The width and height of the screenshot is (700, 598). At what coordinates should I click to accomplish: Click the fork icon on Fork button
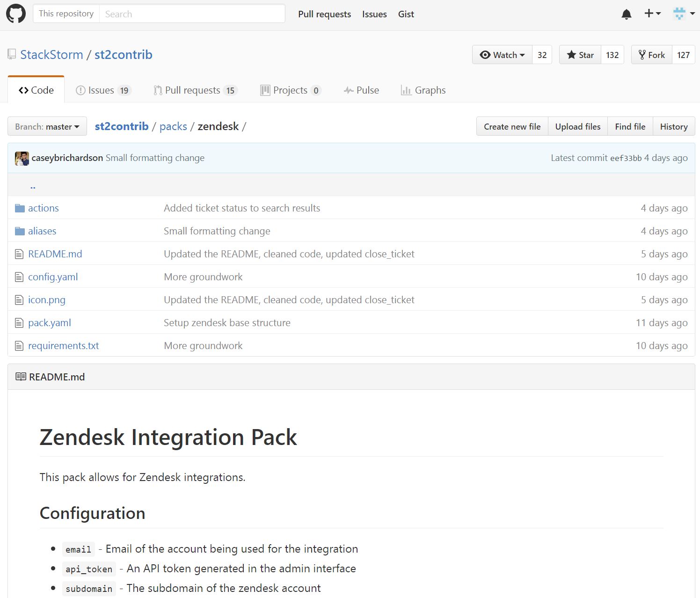[x=642, y=55]
